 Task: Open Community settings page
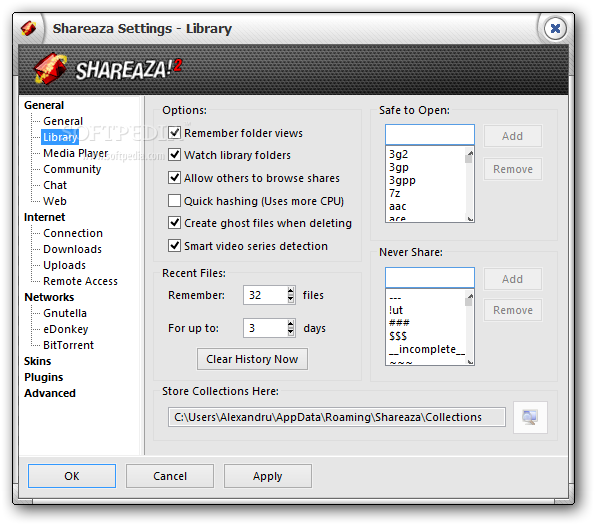[x=72, y=169]
